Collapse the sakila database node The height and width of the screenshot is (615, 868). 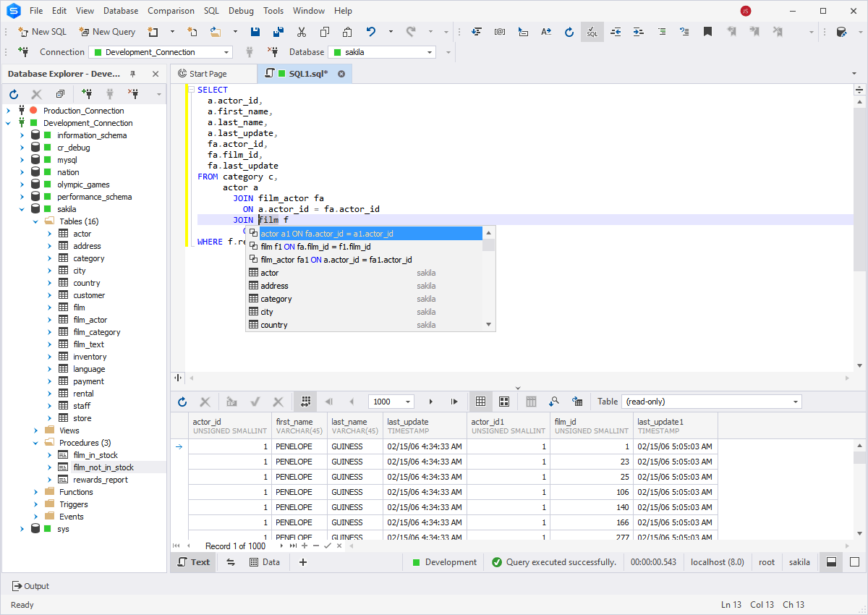point(21,208)
